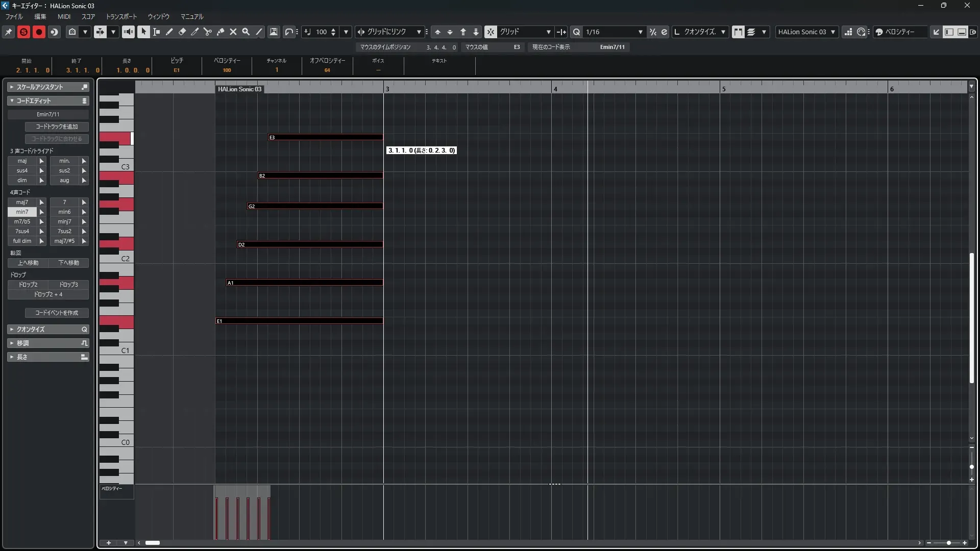980x551 pixels.
Task: Toggle the Solo editor button
Action: point(23,32)
